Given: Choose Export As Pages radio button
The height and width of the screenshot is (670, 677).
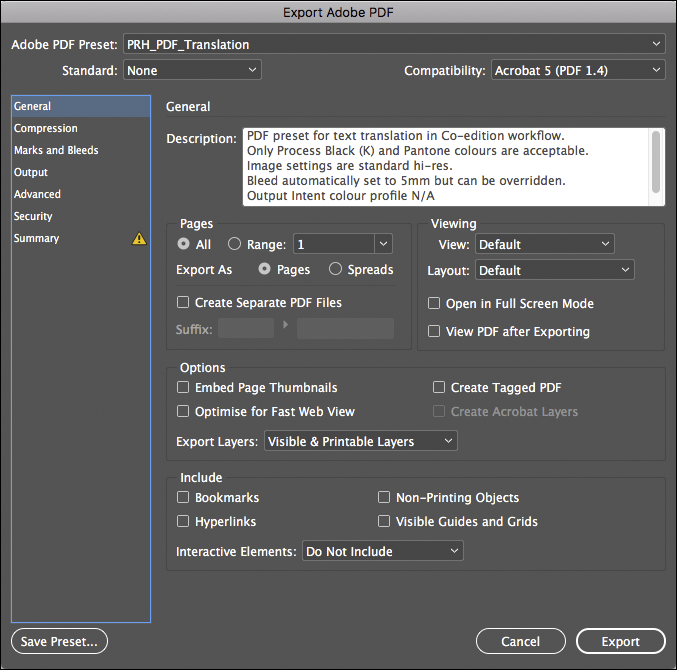Looking at the screenshot, I should [264, 269].
